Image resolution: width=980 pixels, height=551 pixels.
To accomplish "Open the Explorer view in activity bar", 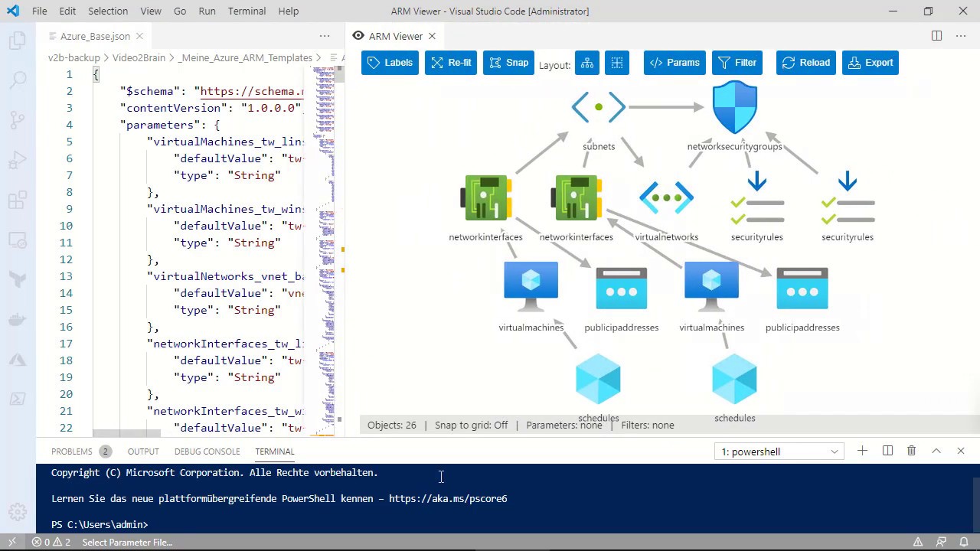I will pos(17,41).
